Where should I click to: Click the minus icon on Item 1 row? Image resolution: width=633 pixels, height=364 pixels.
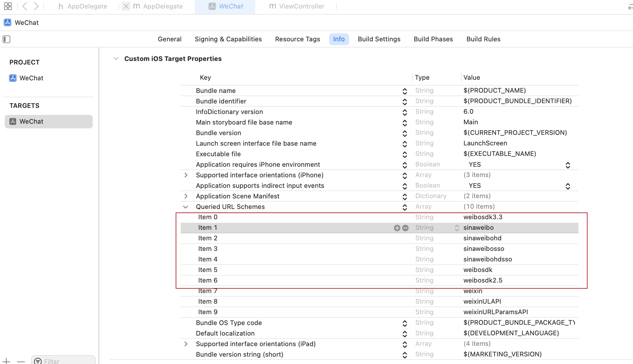[405, 228]
